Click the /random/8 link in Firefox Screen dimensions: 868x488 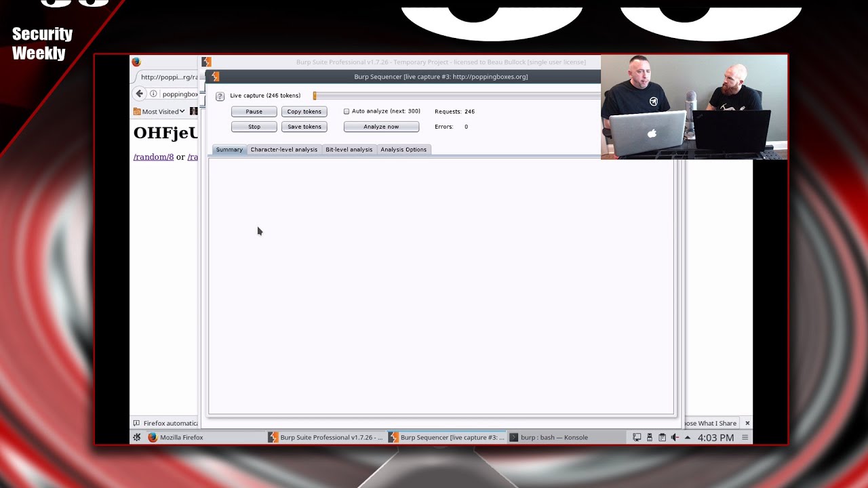(153, 157)
